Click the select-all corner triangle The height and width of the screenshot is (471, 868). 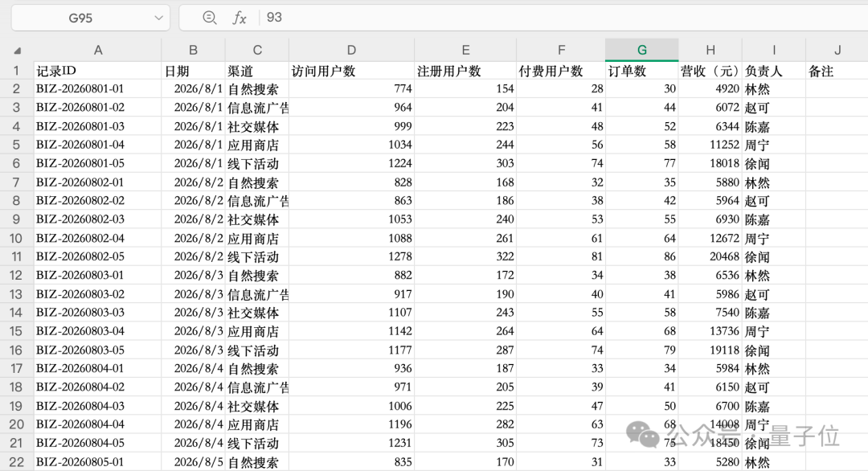pyautogui.click(x=17, y=51)
